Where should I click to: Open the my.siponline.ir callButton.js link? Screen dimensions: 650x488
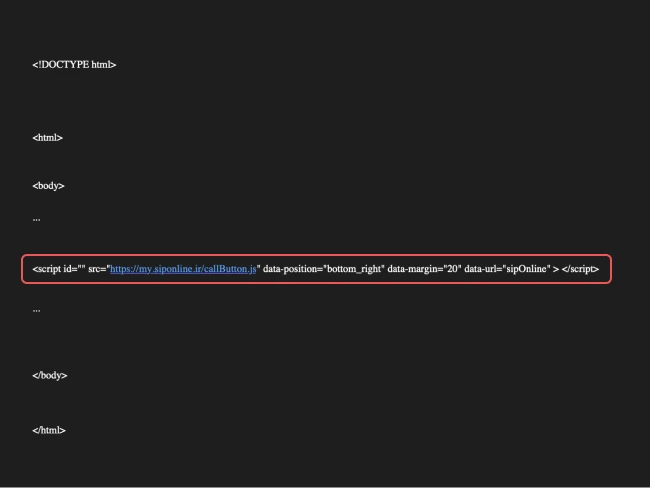[183, 269]
